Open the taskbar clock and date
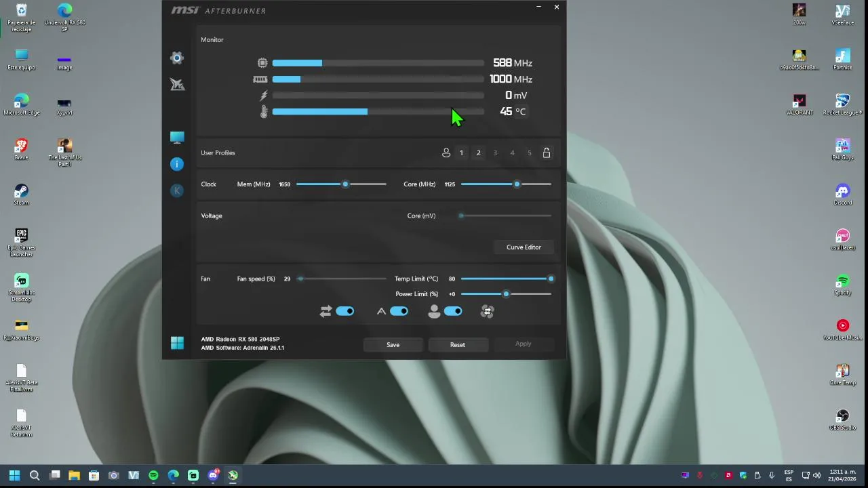The image size is (868, 488). coord(842,475)
